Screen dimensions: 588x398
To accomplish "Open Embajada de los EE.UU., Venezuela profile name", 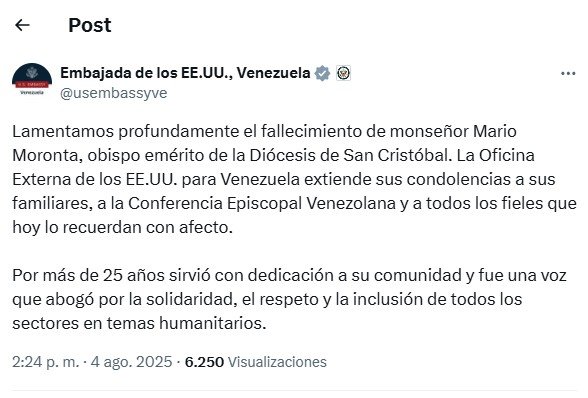I will point(185,73).
